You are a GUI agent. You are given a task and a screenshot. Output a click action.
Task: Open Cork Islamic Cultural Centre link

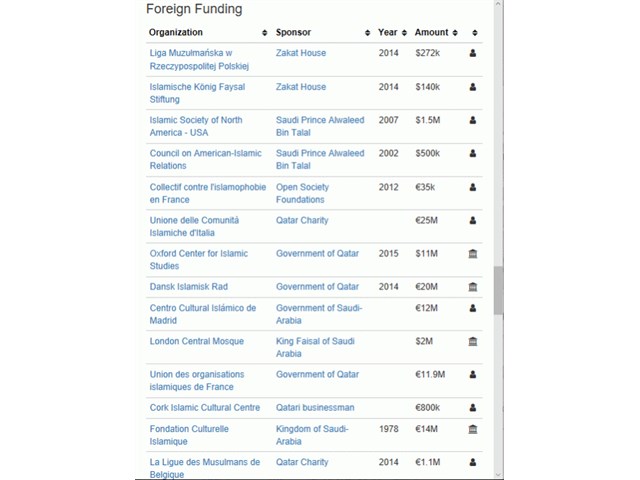(204, 407)
